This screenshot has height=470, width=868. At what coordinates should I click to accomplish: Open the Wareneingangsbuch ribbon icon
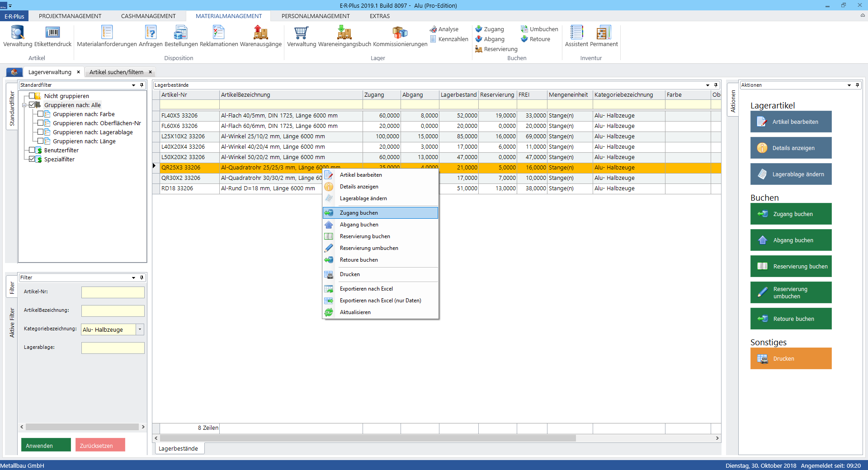pos(344,36)
